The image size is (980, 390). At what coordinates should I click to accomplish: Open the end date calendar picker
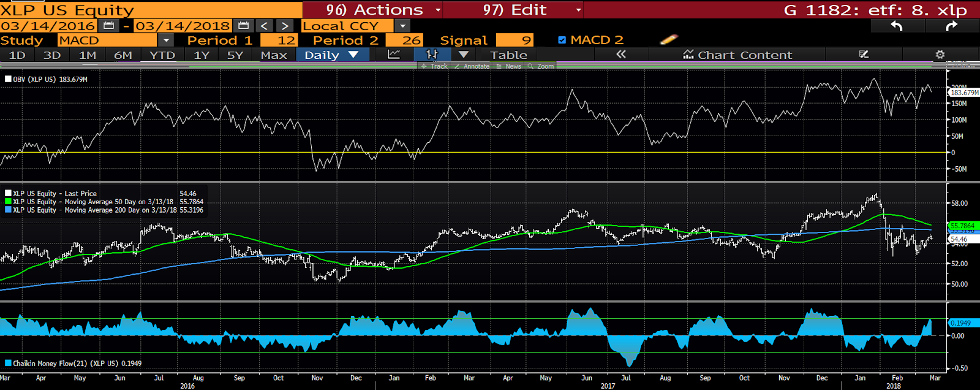(x=243, y=26)
